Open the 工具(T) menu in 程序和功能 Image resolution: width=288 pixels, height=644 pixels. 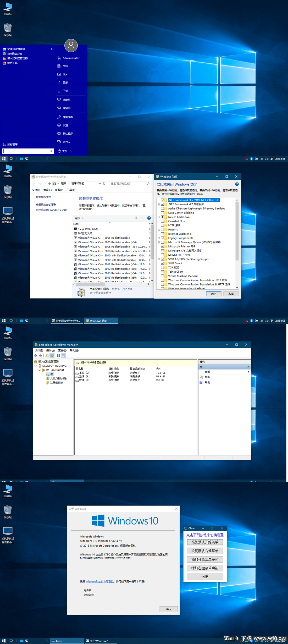coord(71,190)
